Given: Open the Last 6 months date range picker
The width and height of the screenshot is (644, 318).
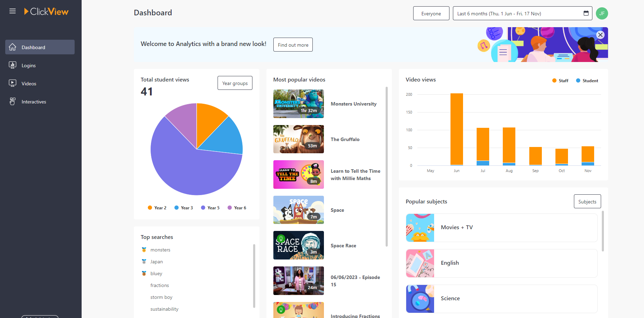Looking at the screenshot, I should click(x=522, y=13).
